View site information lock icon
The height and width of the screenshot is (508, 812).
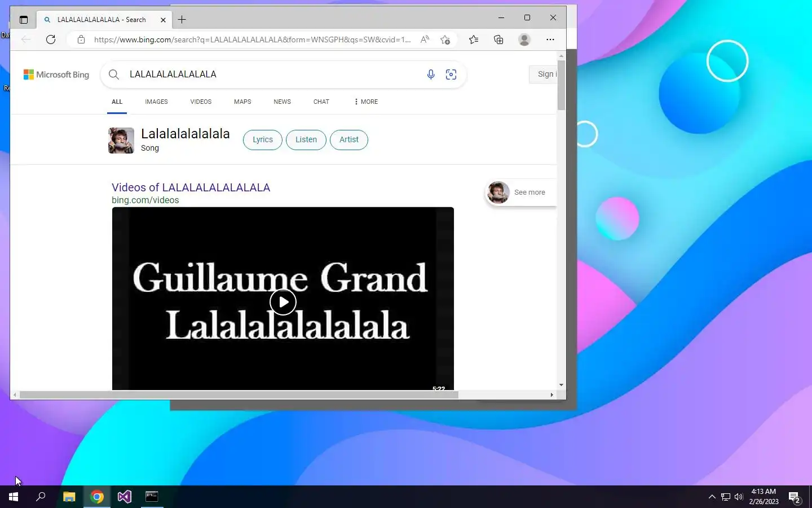81,40
